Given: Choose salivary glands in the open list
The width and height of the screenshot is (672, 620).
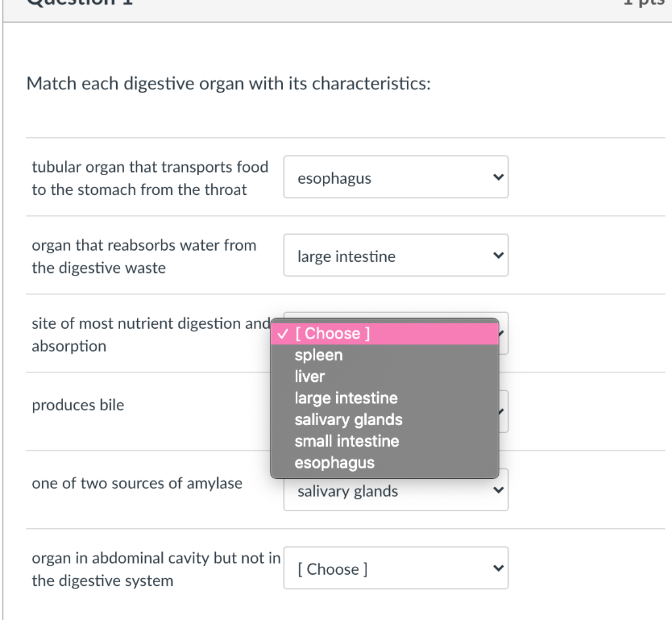Looking at the screenshot, I should [x=348, y=420].
